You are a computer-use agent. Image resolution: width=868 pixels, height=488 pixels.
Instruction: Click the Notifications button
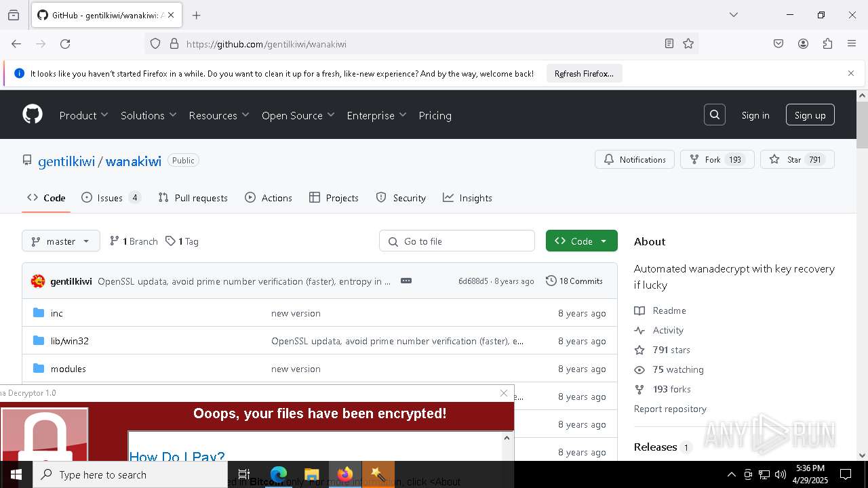click(x=635, y=159)
